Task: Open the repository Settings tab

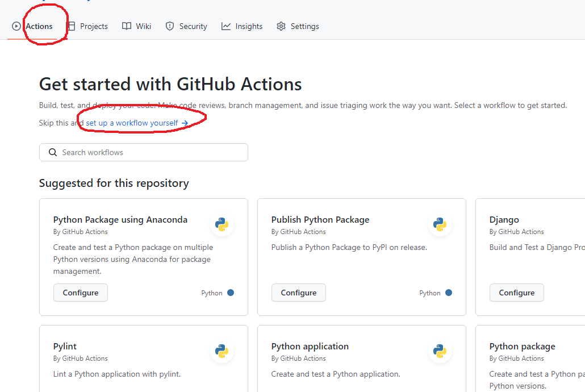Action: [x=298, y=26]
